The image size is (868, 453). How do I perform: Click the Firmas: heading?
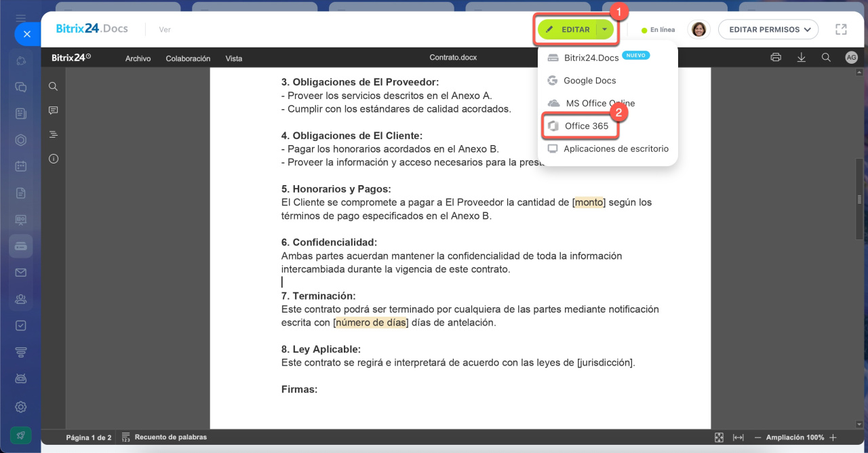tap(299, 389)
